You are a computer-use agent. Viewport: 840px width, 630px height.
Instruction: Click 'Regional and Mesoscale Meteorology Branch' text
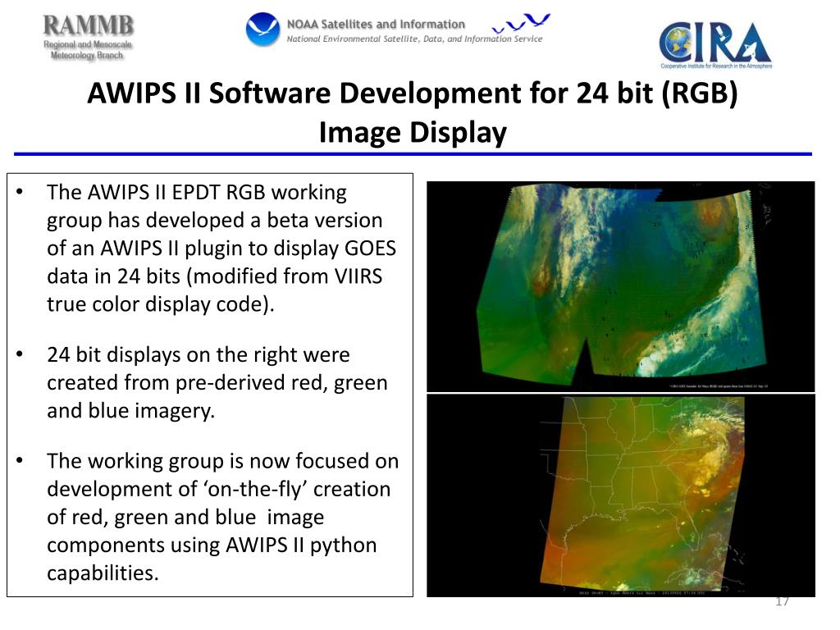click(x=88, y=50)
